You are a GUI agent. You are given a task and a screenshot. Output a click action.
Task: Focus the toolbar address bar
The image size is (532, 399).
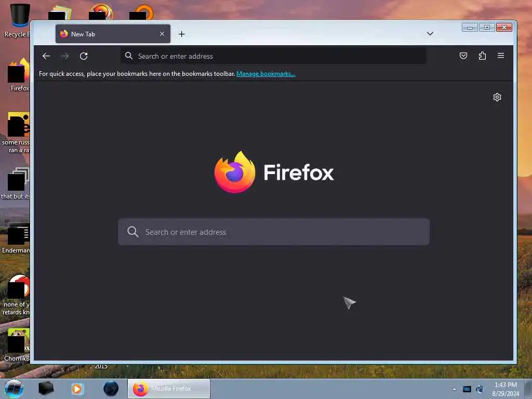tap(273, 56)
